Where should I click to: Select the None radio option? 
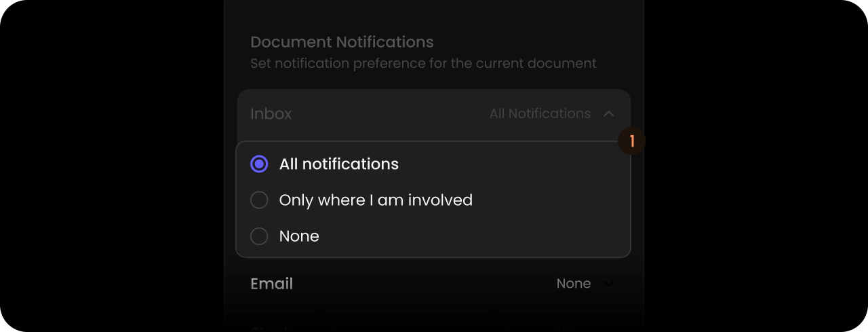(x=259, y=236)
